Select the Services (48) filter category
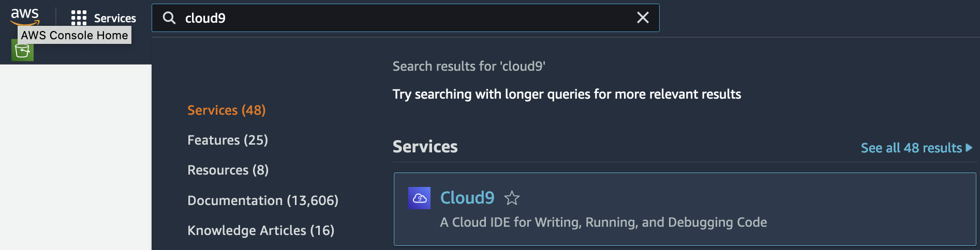 (226, 110)
